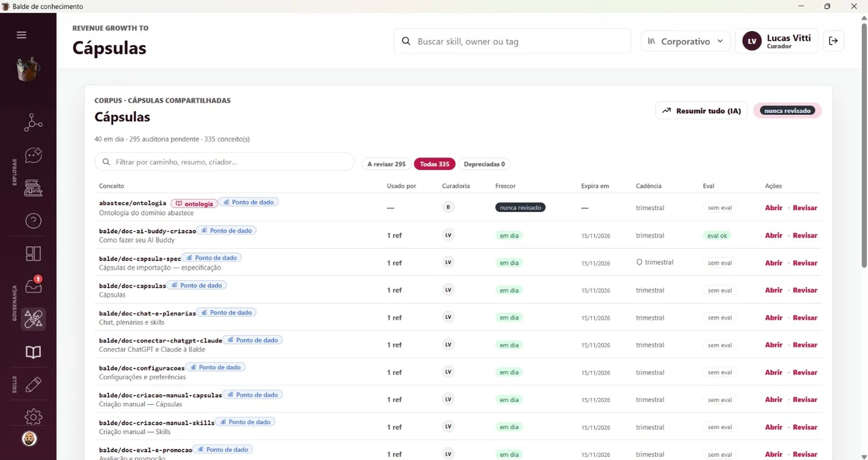Open the hamburger menu in the sidebar
This screenshot has width=868, height=460.
22,35
